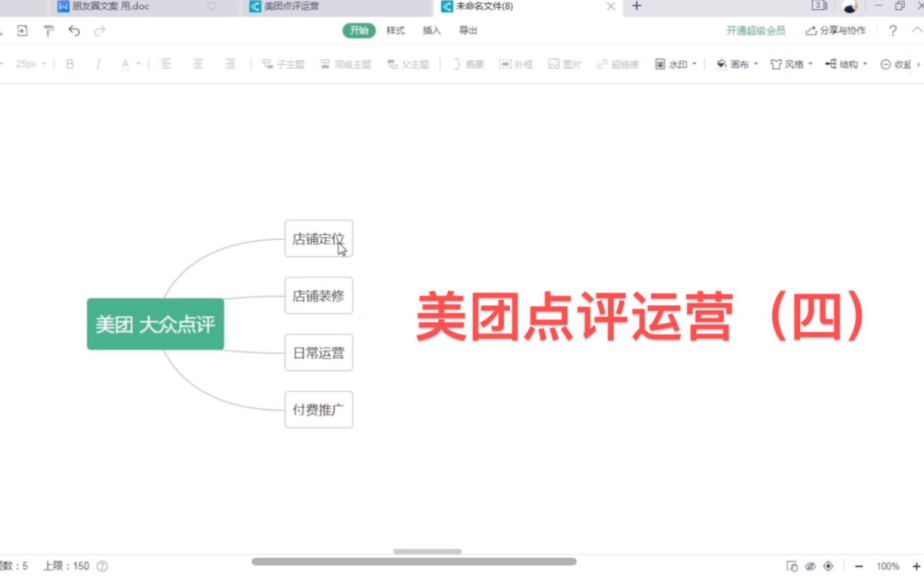Add a 同级主题 sibling topic
Viewport: 924px width, 578px height.
pos(346,64)
